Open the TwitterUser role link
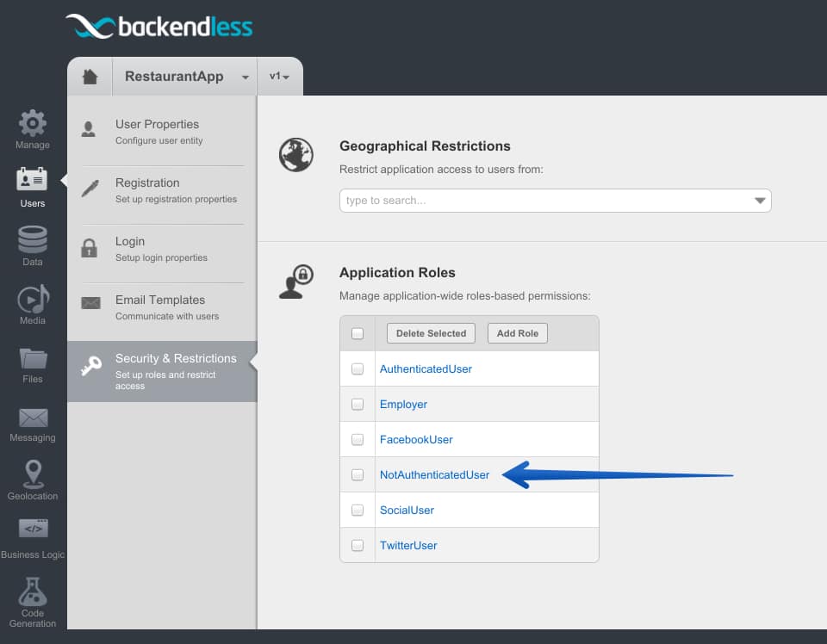Image resolution: width=827 pixels, height=644 pixels. tap(408, 546)
